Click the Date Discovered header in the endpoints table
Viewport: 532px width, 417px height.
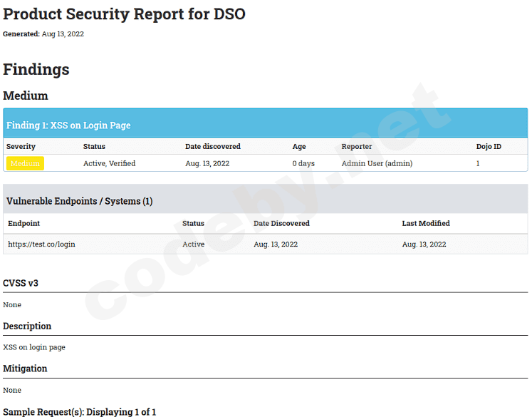[x=281, y=223]
